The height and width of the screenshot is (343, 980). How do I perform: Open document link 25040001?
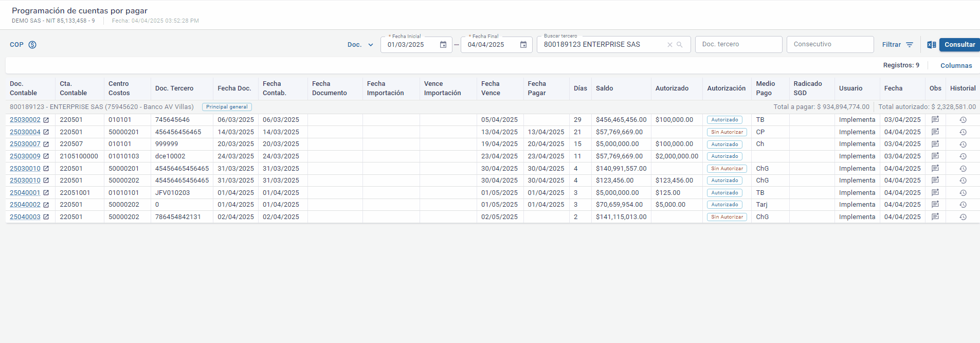25,193
